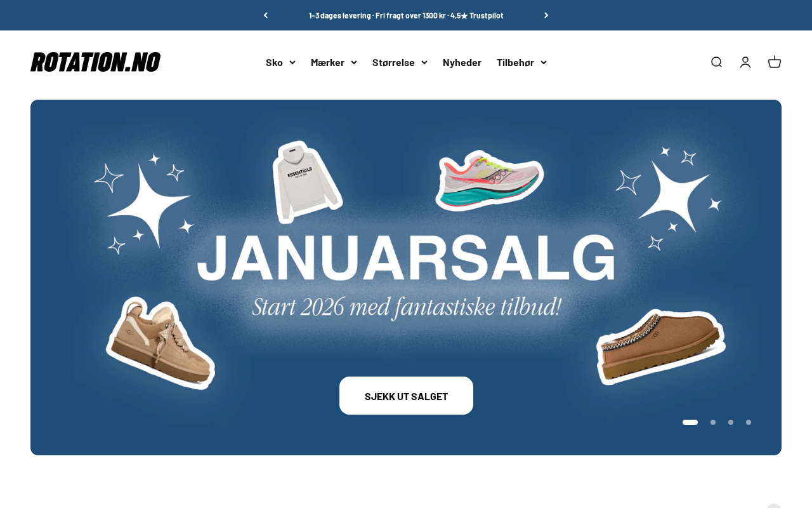Click the ROTATION.NO logo
The height and width of the screenshot is (508, 812).
pyautogui.click(x=95, y=62)
